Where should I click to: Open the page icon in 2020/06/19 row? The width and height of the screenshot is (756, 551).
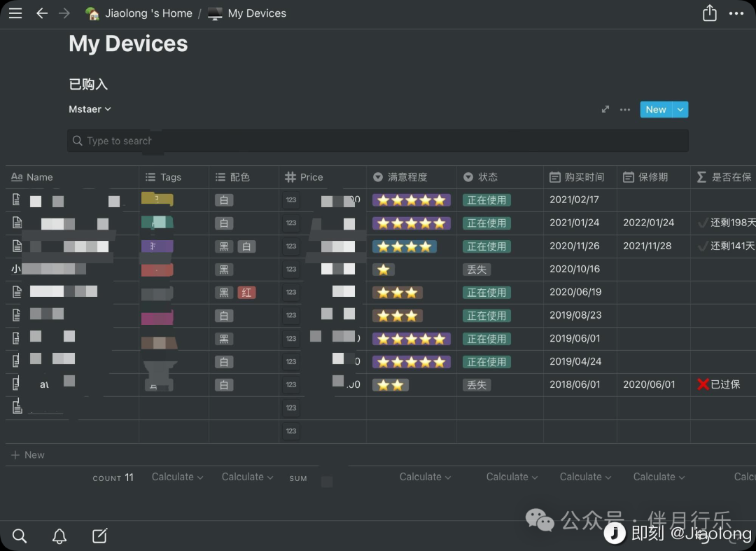(x=17, y=292)
